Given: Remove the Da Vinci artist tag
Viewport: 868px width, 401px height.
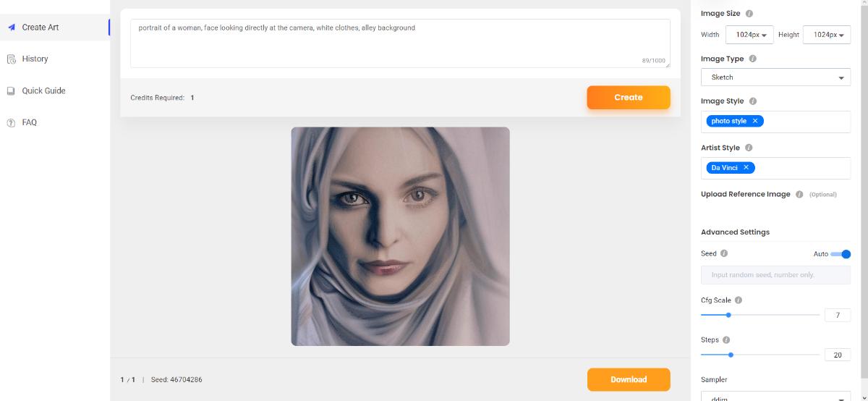Looking at the screenshot, I should (746, 167).
